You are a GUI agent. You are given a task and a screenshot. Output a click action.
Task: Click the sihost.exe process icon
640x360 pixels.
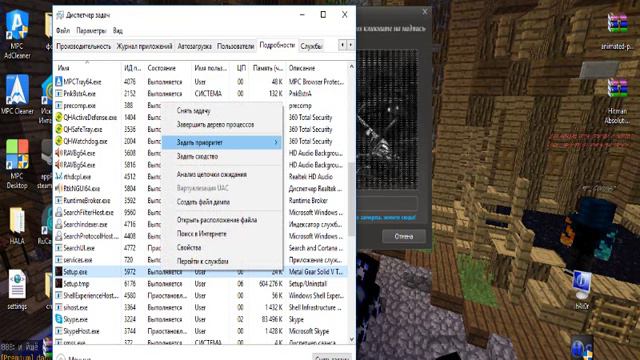coord(59,307)
